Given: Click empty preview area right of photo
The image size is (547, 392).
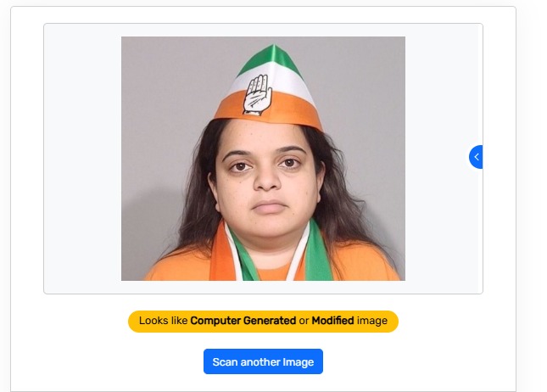Looking at the screenshot, I should [x=436, y=104].
